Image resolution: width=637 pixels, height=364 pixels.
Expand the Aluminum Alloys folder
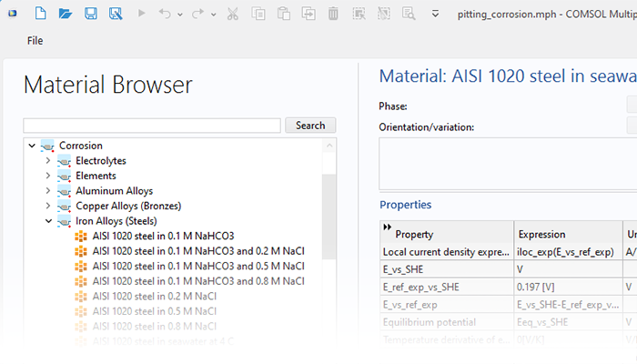pos(48,191)
